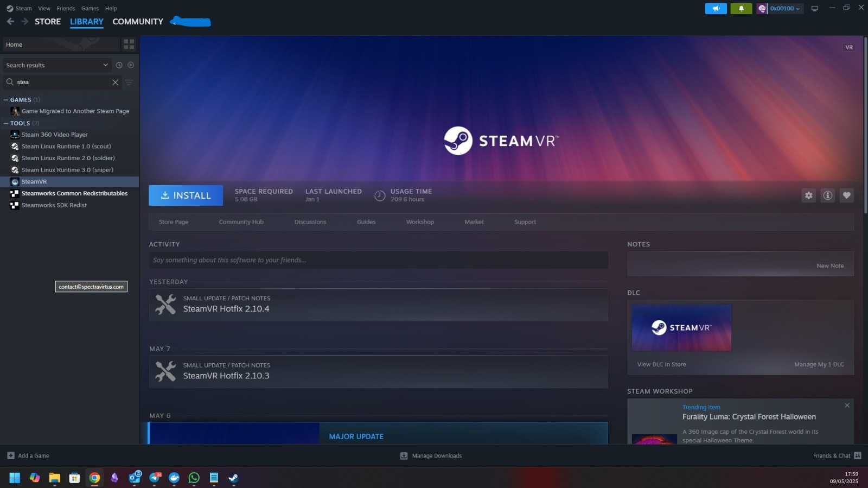The image size is (868, 488).
Task: Open the Steam taskbar icon
Action: (x=233, y=478)
